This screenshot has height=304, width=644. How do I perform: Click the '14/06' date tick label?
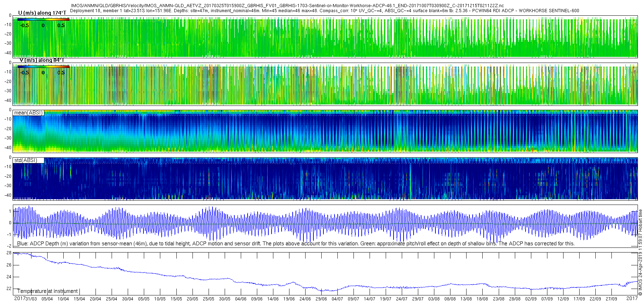point(273,299)
